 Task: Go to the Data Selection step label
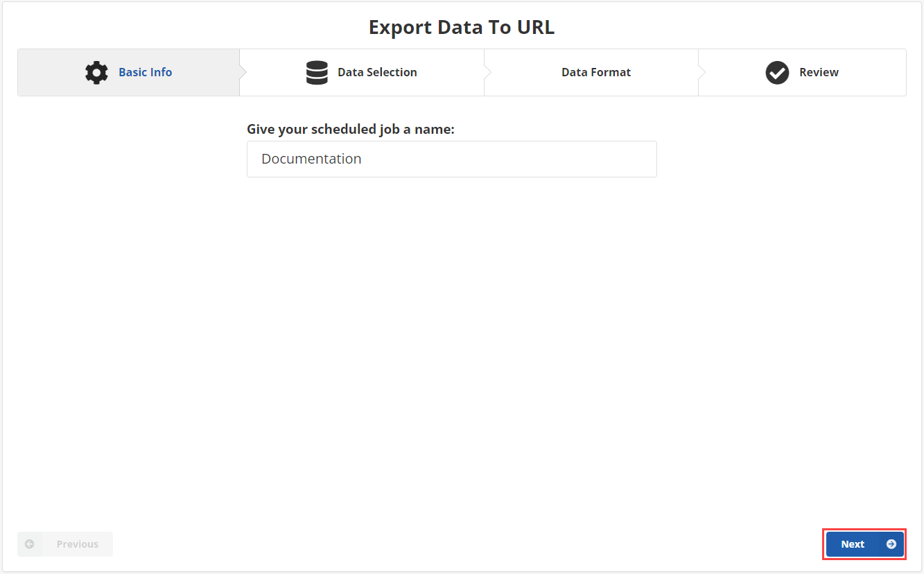tap(377, 72)
